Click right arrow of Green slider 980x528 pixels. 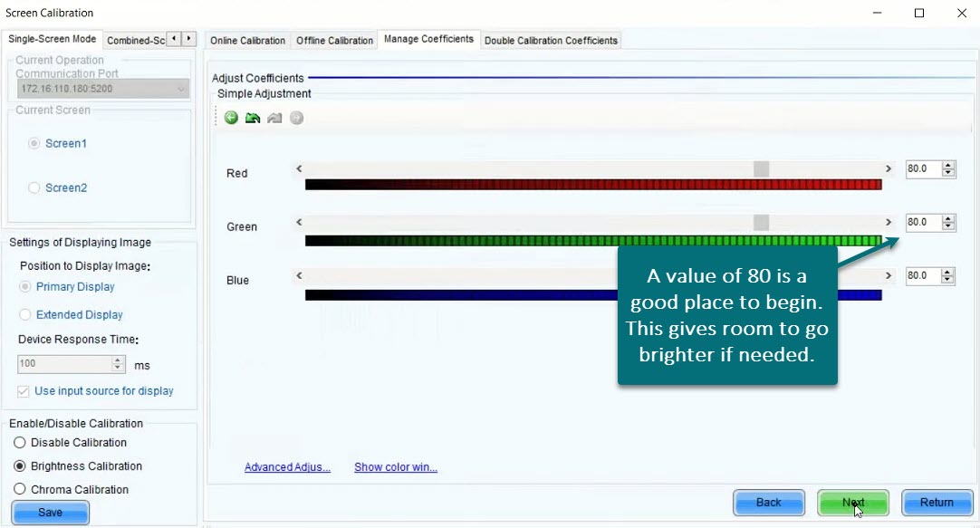click(889, 223)
